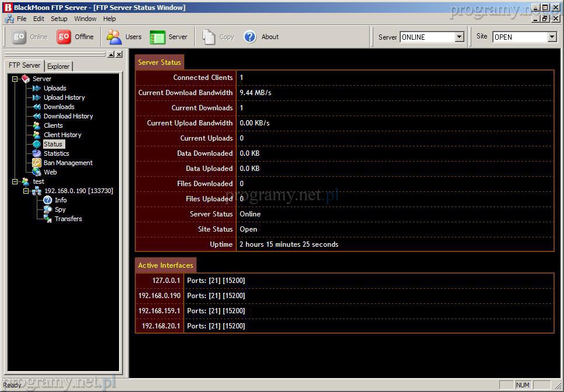Collapse the Server tree node
The image size is (564, 392).
(x=15, y=79)
